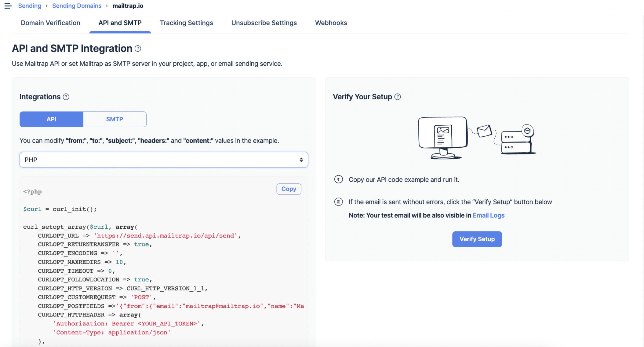Click the Verify Setup button

pos(477,239)
